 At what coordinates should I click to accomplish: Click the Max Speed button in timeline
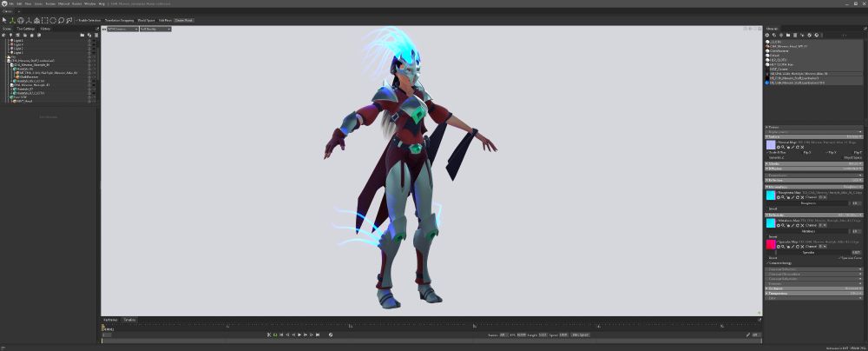click(x=580, y=334)
